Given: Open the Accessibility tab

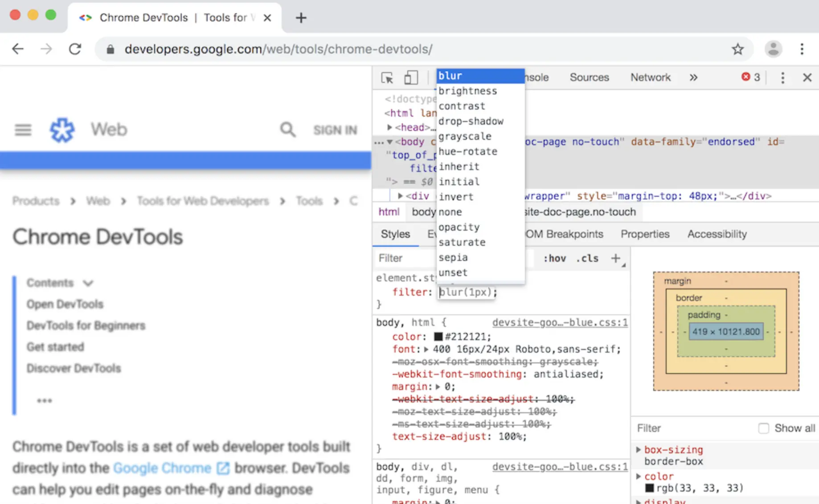Looking at the screenshot, I should [717, 234].
